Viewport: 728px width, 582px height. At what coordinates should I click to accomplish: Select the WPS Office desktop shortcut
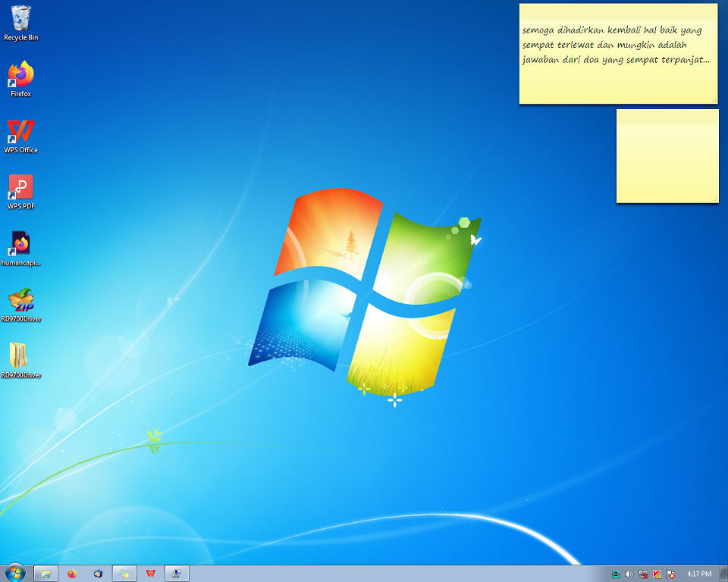pyautogui.click(x=21, y=136)
